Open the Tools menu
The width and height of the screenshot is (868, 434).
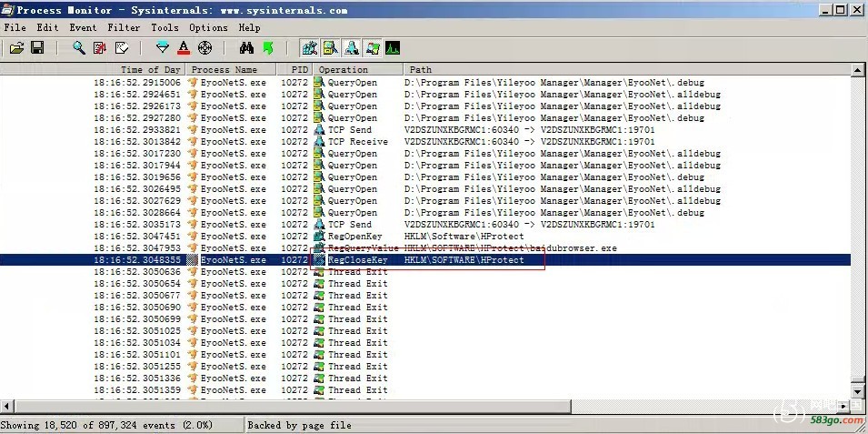(165, 27)
